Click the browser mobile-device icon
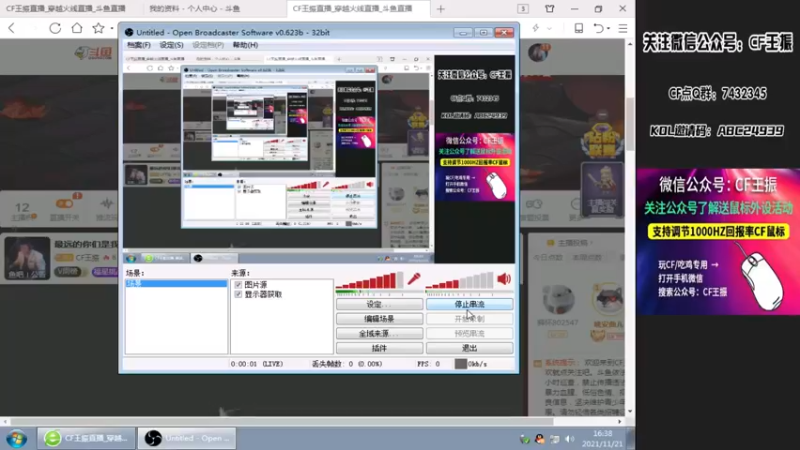Screen dimensions: 800x450 [579, 28]
